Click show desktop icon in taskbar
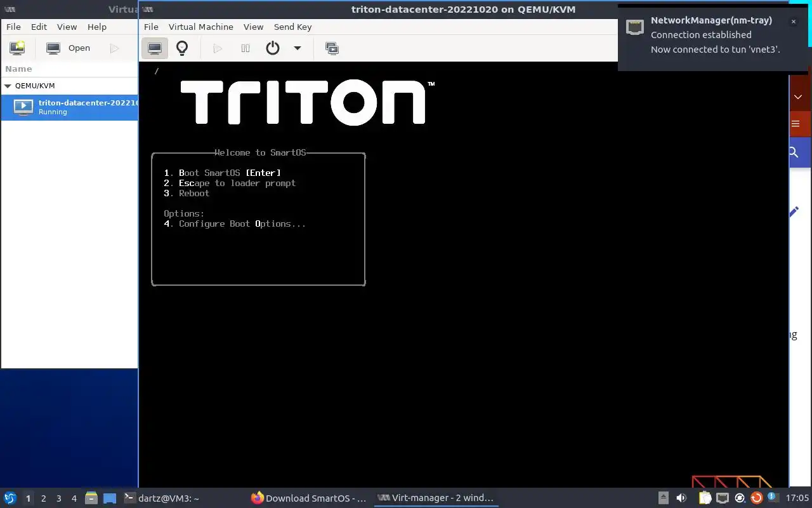This screenshot has width=812, height=508. 110,498
